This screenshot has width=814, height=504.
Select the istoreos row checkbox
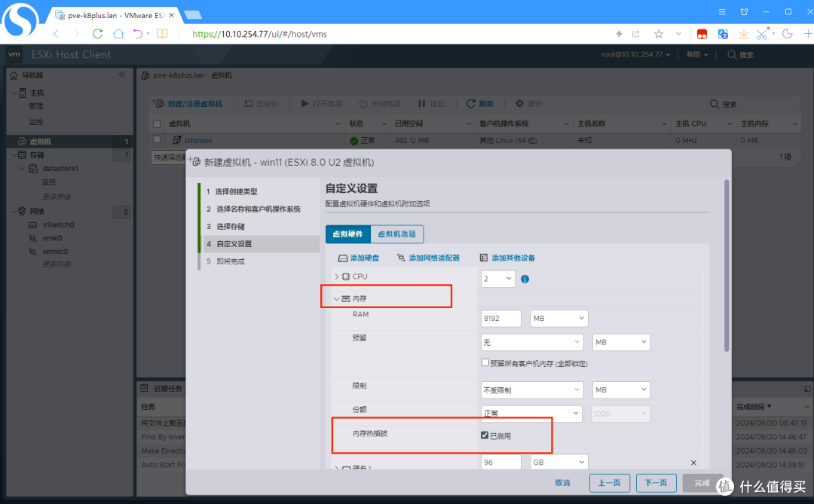coord(157,139)
